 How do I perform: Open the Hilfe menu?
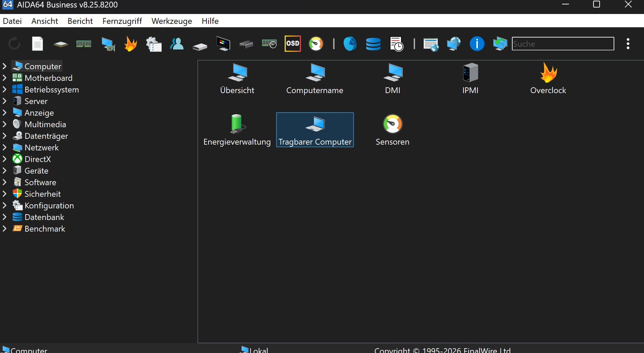pos(210,21)
